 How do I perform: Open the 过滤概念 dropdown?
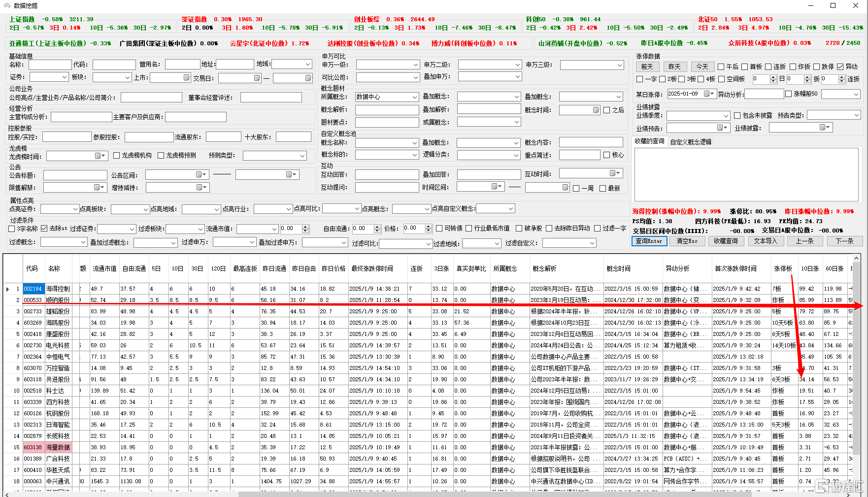pos(83,242)
